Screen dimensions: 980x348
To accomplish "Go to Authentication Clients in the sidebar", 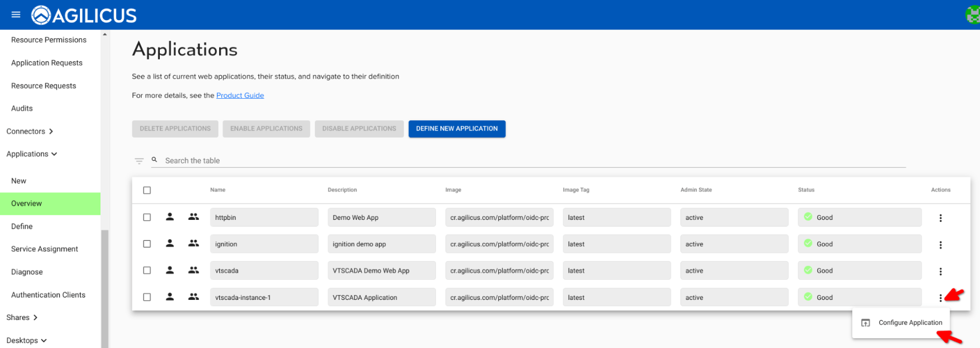I will (48, 295).
